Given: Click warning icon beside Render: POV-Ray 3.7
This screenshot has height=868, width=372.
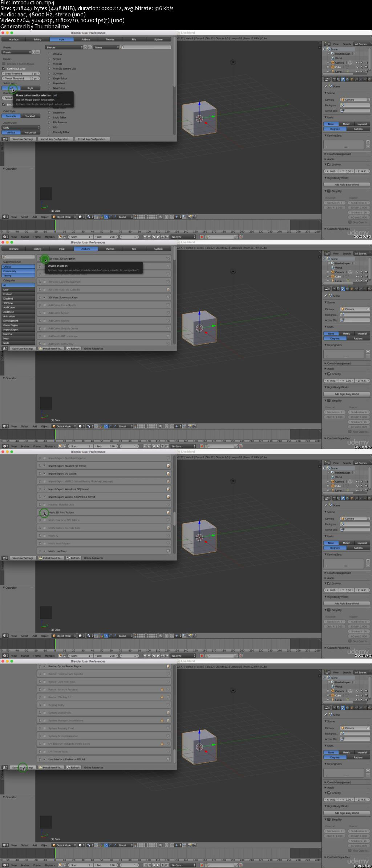Looking at the screenshot, I should (162, 697).
